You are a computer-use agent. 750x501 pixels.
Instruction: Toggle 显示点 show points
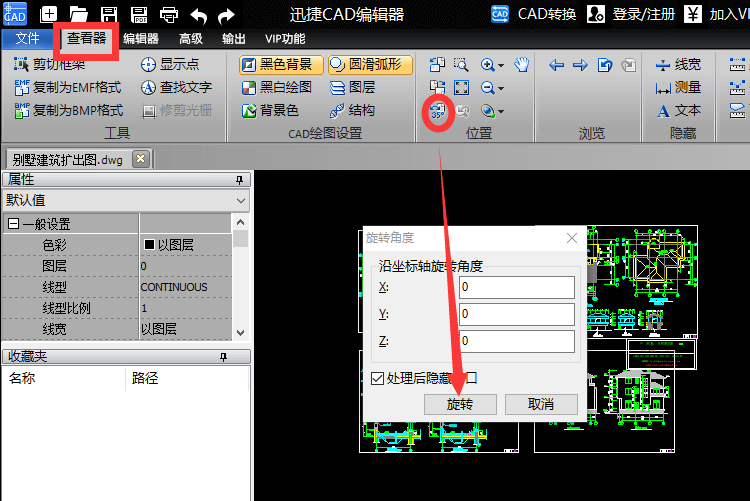tap(170, 64)
